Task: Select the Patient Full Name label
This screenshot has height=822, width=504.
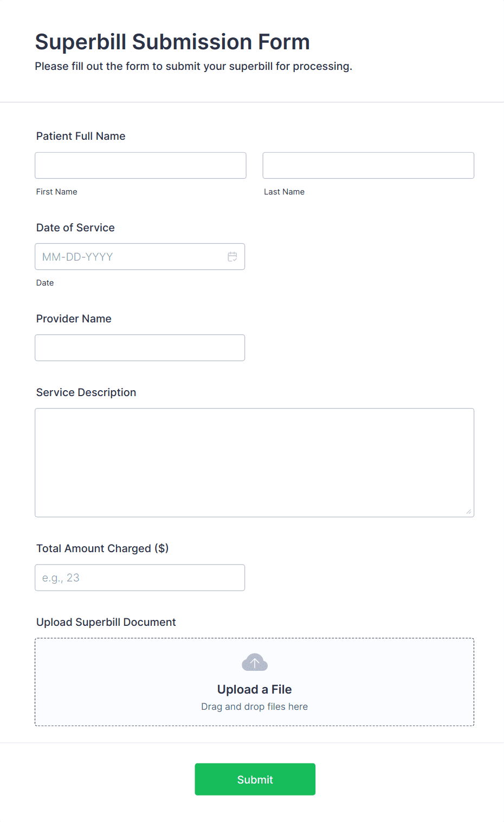Action: point(80,136)
